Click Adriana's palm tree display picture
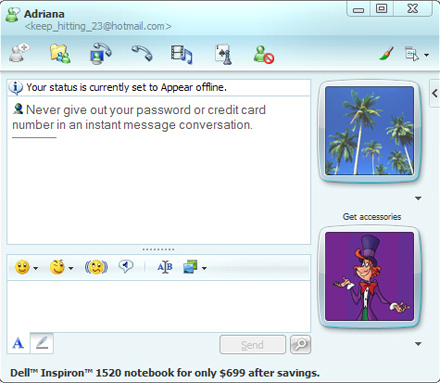440x383 pixels. [369, 131]
